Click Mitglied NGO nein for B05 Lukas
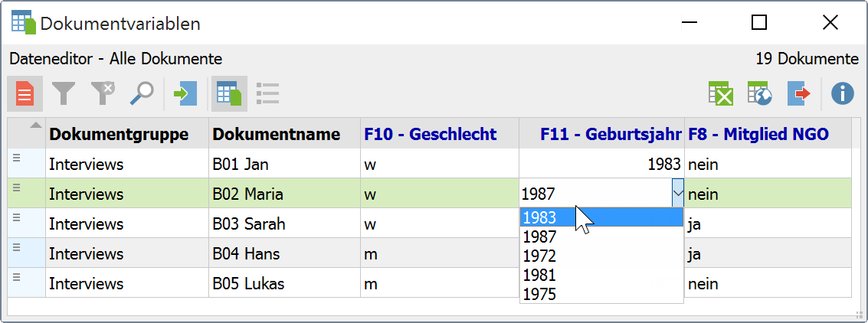 click(x=768, y=283)
